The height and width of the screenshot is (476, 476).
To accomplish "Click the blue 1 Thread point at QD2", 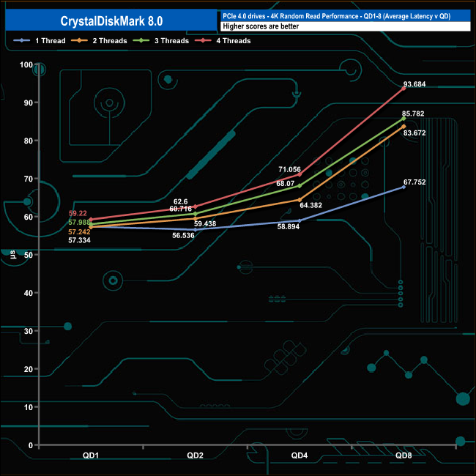I will tap(196, 230).
